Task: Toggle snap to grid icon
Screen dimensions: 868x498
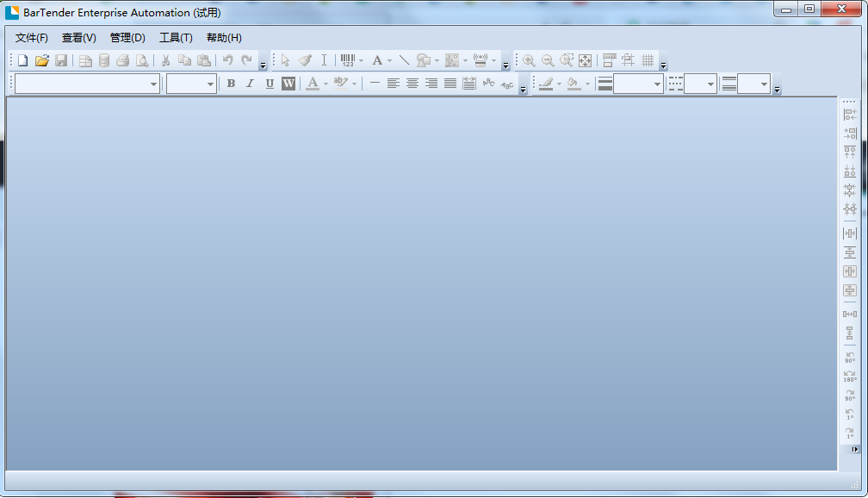Action: click(x=629, y=60)
